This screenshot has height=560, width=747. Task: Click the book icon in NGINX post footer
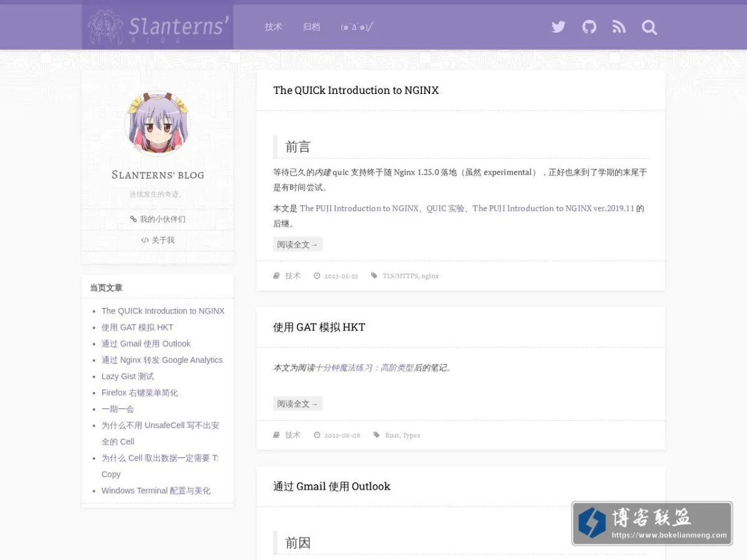point(276,276)
